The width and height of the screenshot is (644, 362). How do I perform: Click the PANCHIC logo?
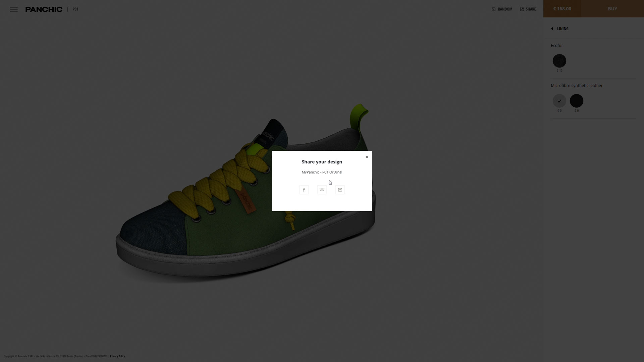tap(44, 9)
